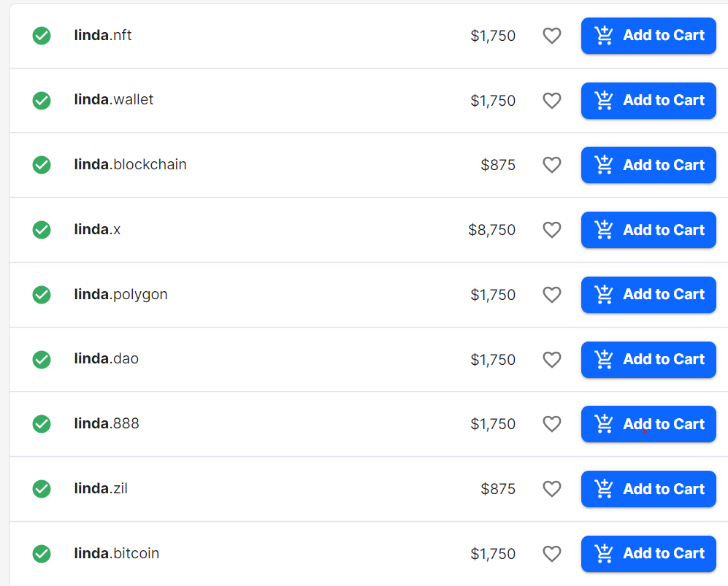Favorite linda.nft with the heart icon
Screen dimensions: 728x586
pos(552,36)
